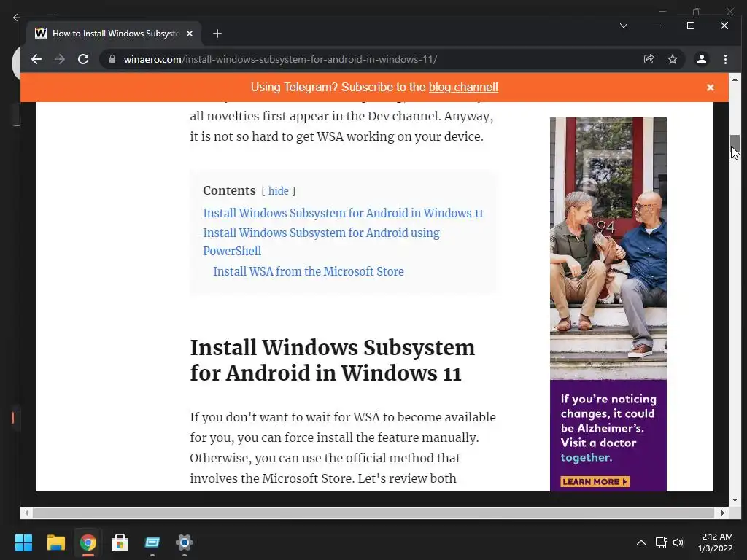
Task: Click the browser forward arrow
Action: (x=60, y=59)
